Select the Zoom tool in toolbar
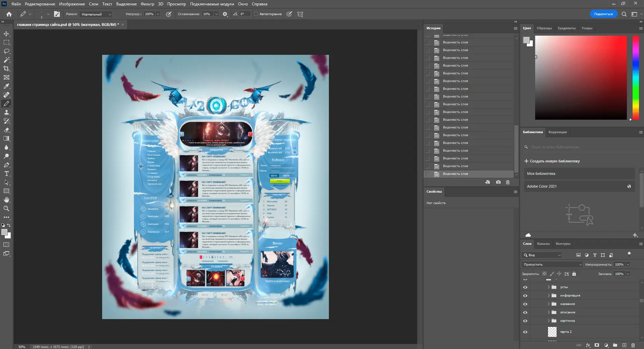The height and width of the screenshot is (349, 644). (6, 209)
